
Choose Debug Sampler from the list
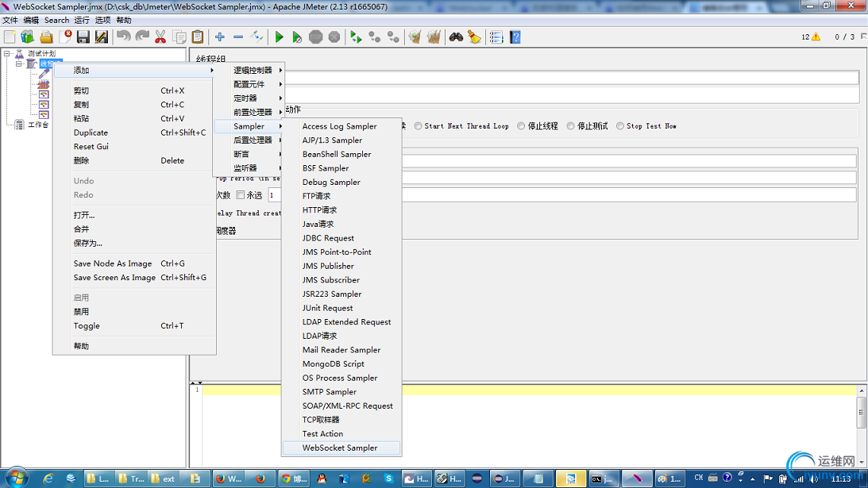click(x=341, y=182)
